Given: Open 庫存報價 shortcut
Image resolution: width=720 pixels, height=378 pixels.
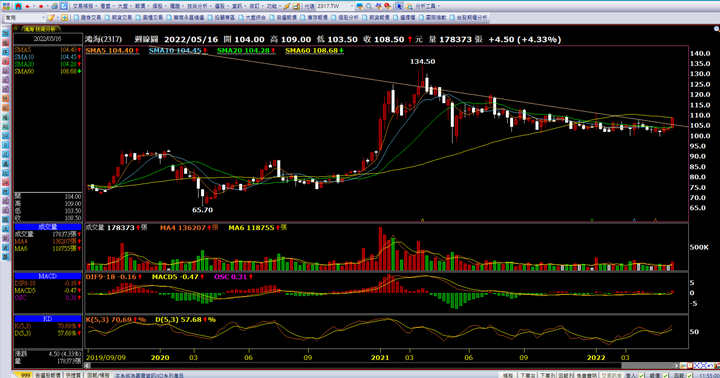Looking at the screenshot, I should coord(314,17).
